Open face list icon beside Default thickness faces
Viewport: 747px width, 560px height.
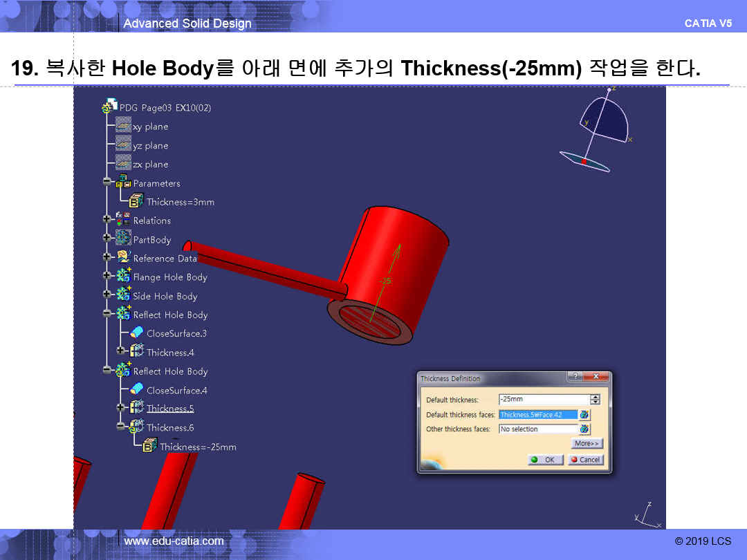584,415
